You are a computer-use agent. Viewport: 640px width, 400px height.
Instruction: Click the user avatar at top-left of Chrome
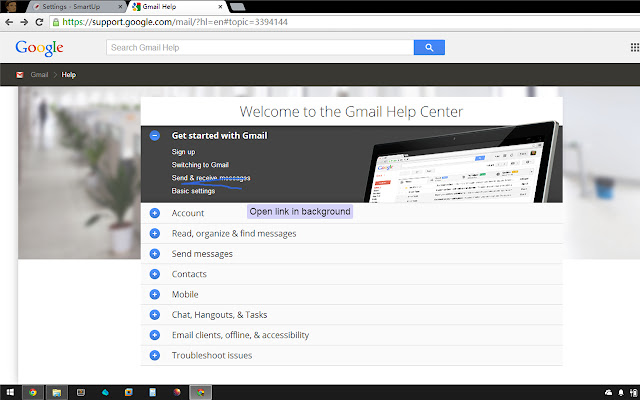click(11, 6)
